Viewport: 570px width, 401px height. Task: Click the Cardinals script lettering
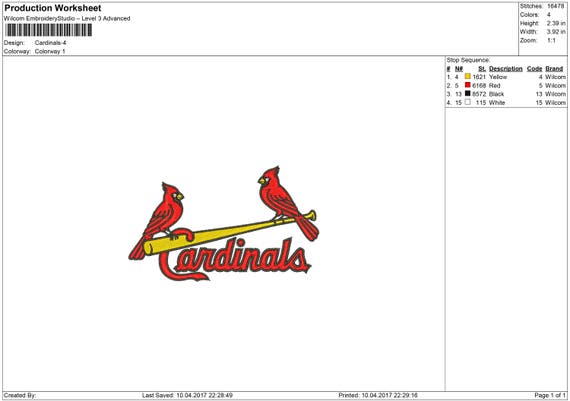point(234,259)
